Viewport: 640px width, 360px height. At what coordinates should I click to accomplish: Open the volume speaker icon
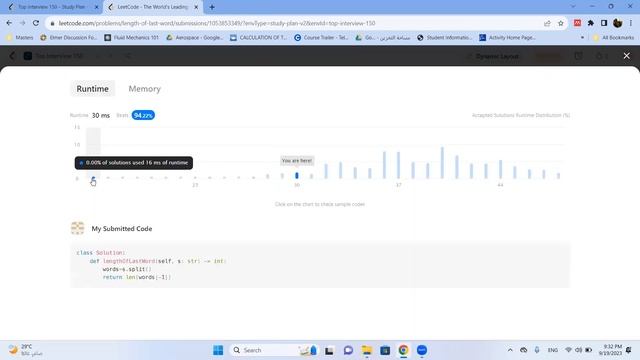coord(578,350)
